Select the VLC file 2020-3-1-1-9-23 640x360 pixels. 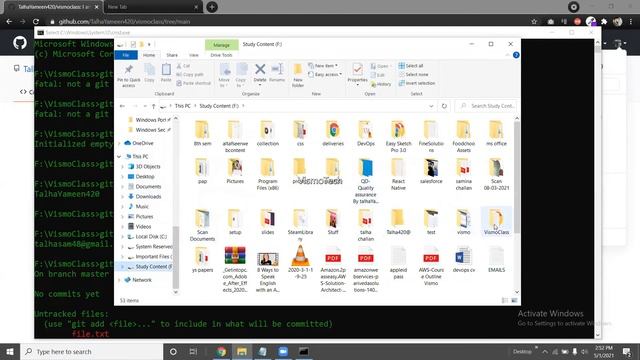coord(300,262)
